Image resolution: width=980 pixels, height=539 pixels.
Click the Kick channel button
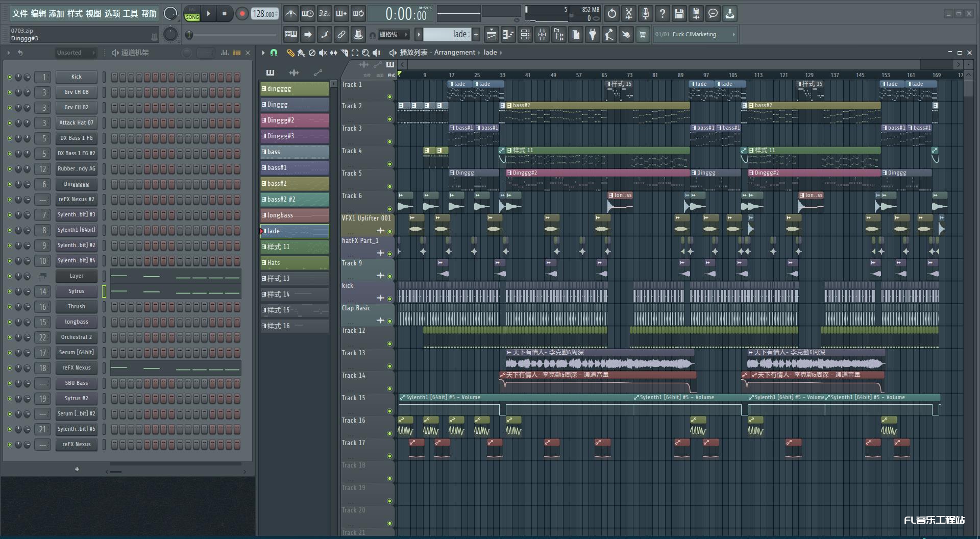(x=76, y=77)
